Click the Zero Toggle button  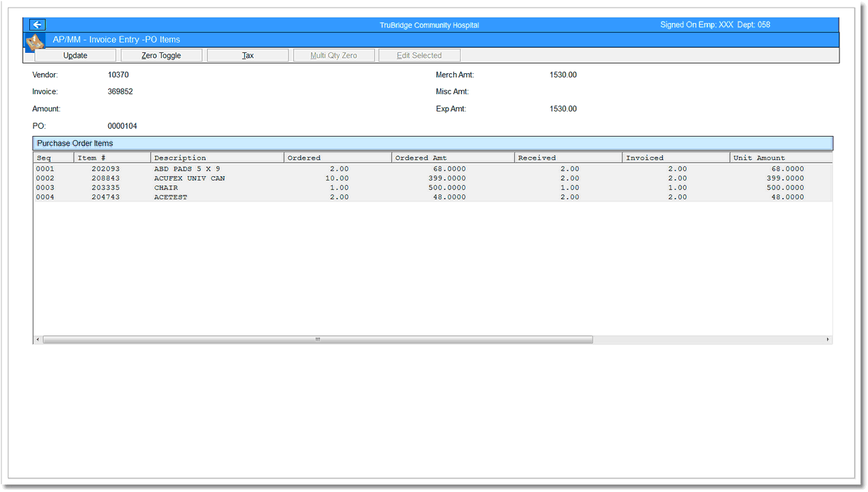pos(161,55)
